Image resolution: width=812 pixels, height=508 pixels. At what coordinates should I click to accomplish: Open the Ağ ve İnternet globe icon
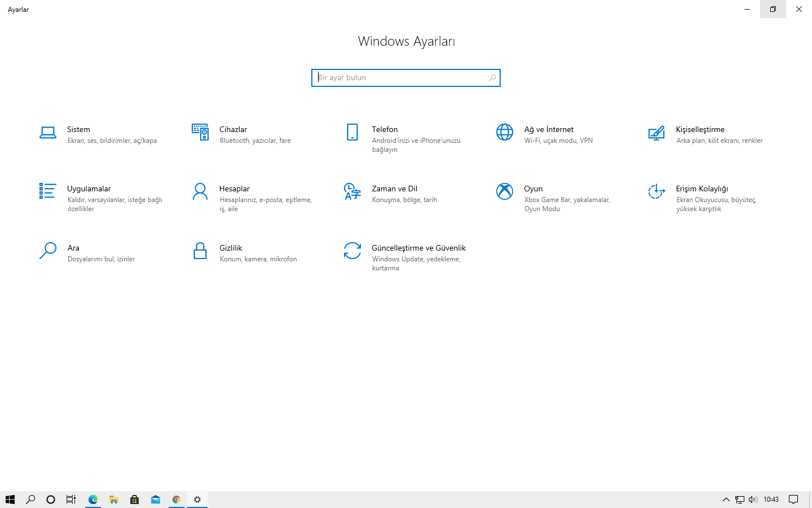click(505, 132)
